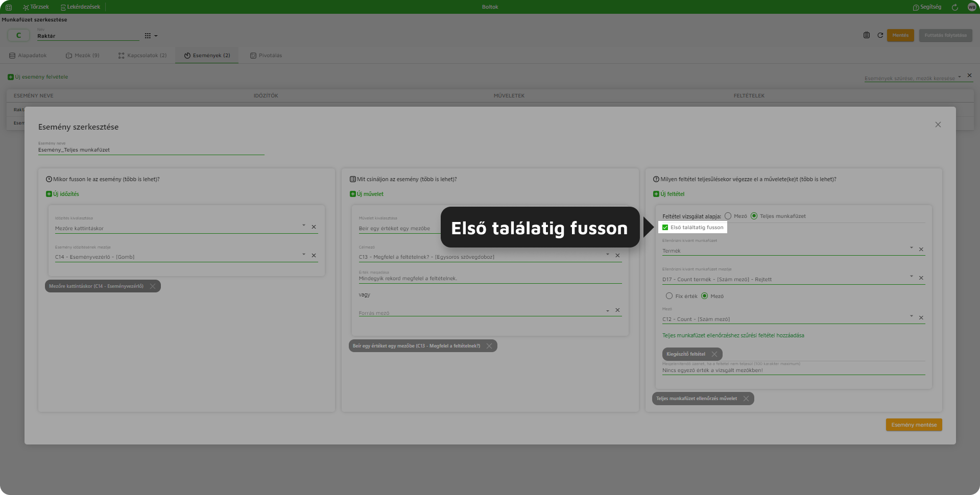The width and height of the screenshot is (980, 495).
Task: Open the grid view dropdown next to Raktár
Action: [x=151, y=36]
